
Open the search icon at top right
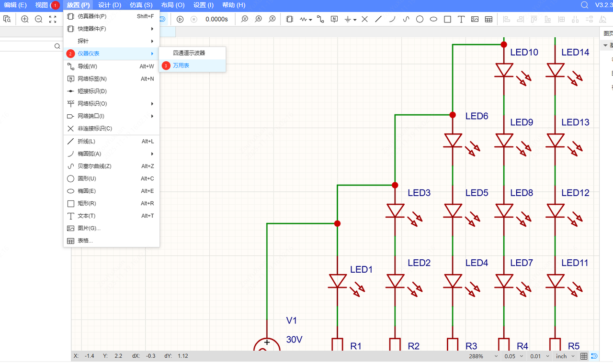tap(584, 5)
